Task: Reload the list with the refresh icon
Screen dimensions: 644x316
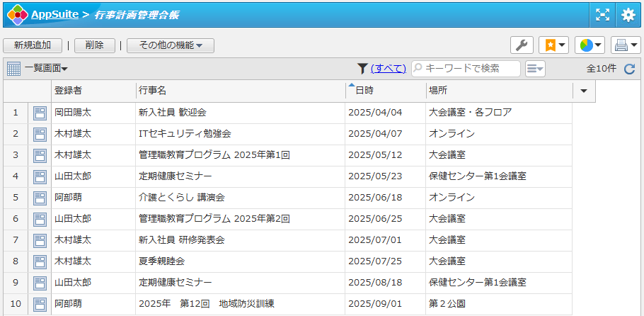Action: click(630, 69)
